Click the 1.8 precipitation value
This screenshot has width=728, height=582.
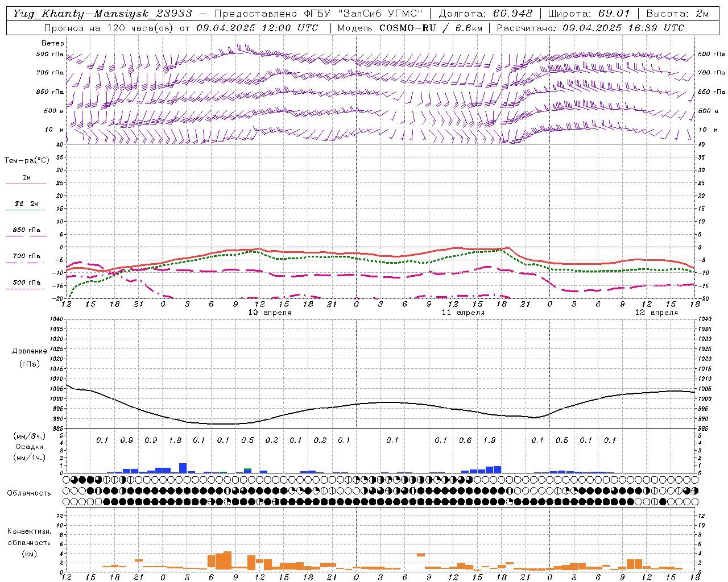click(x=175, y=440)
